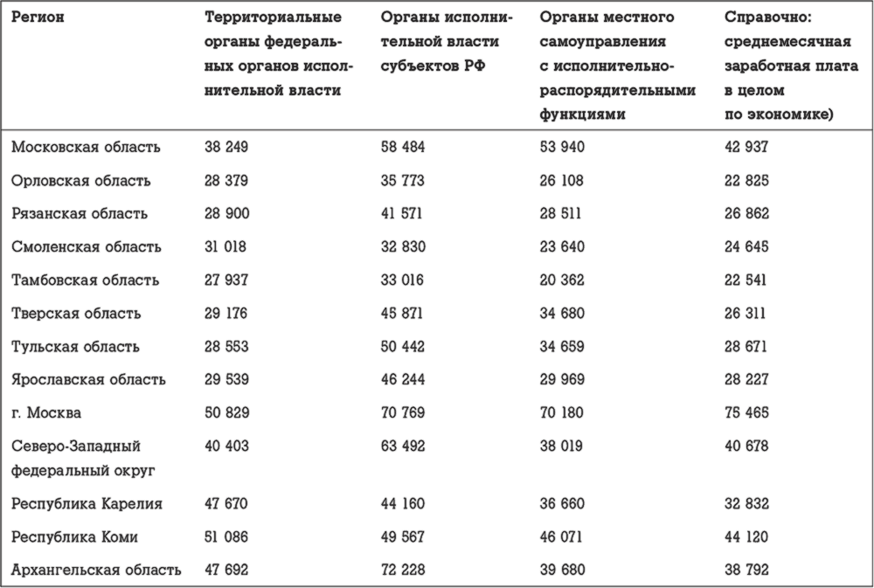874x588 pixels.
Task: Click the value 20 362 for Тамбовская область
Action: coord(562,280)
